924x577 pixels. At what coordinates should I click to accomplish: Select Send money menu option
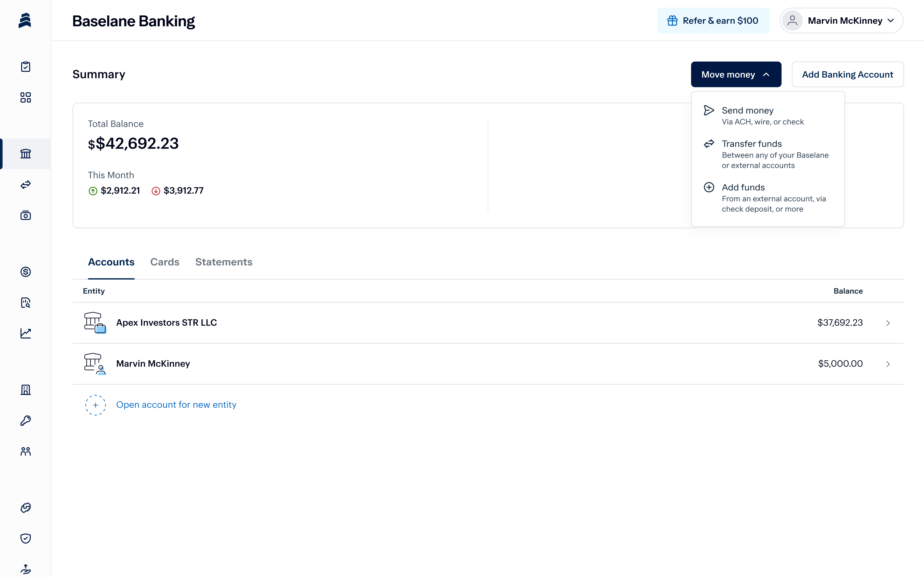coord(747,110)
